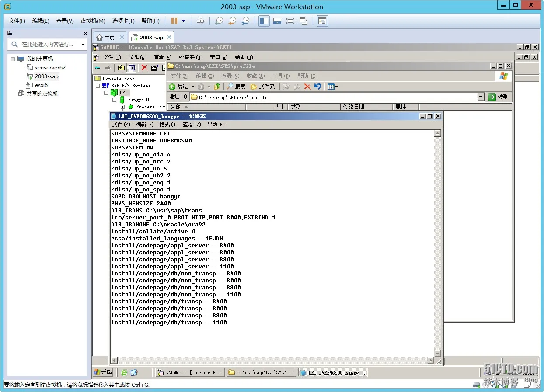This screenshot has height=392, width=544.
Task: Collapse the hangyc 0 tree node
Action: point(114,100)
